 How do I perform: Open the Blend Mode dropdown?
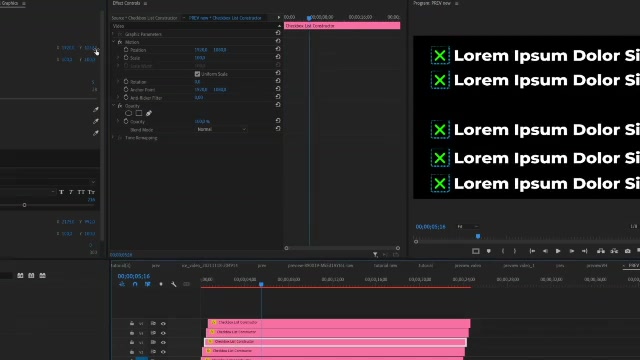tap(221, 129)
